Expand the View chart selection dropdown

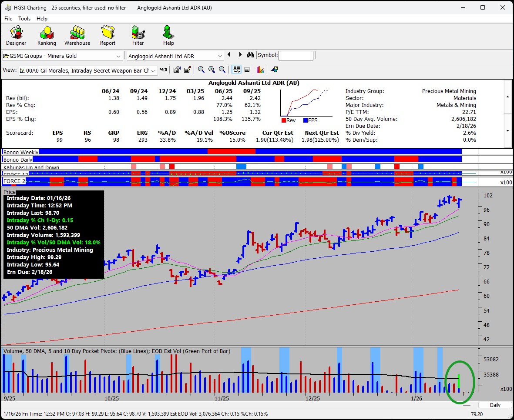coord(154,70)
